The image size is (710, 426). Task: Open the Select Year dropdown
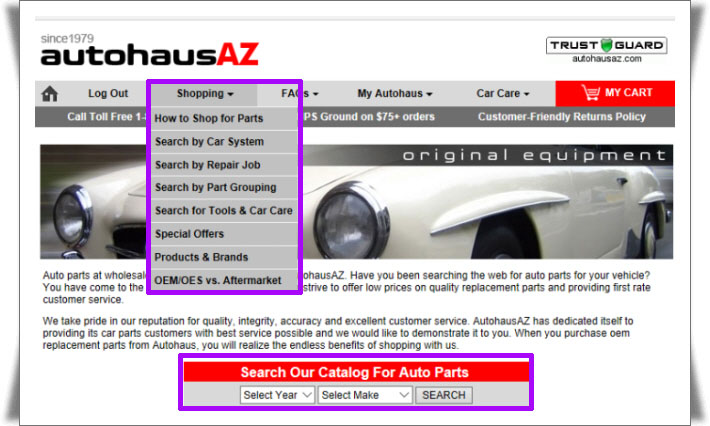click(x=277, y=395)
